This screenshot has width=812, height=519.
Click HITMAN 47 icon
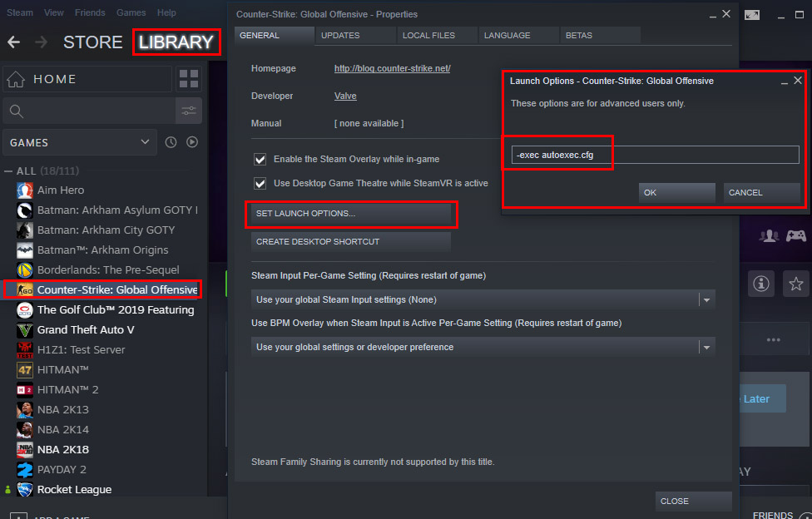coord(25,370)
